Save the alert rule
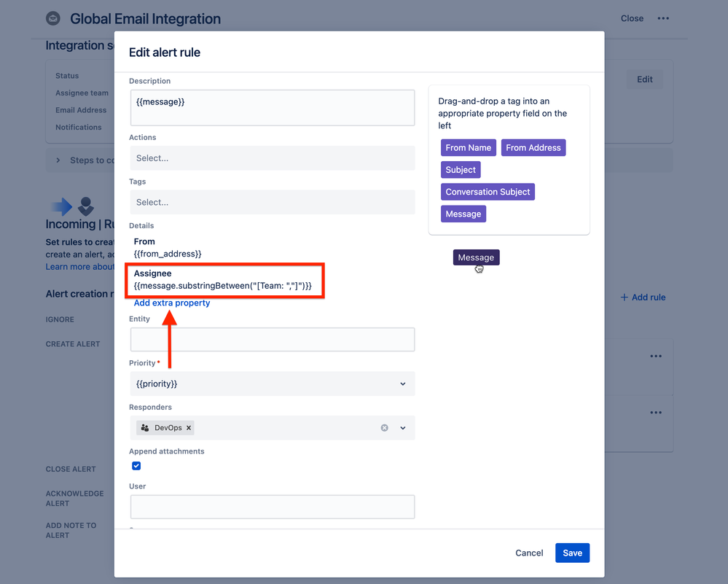 point(572,553)
